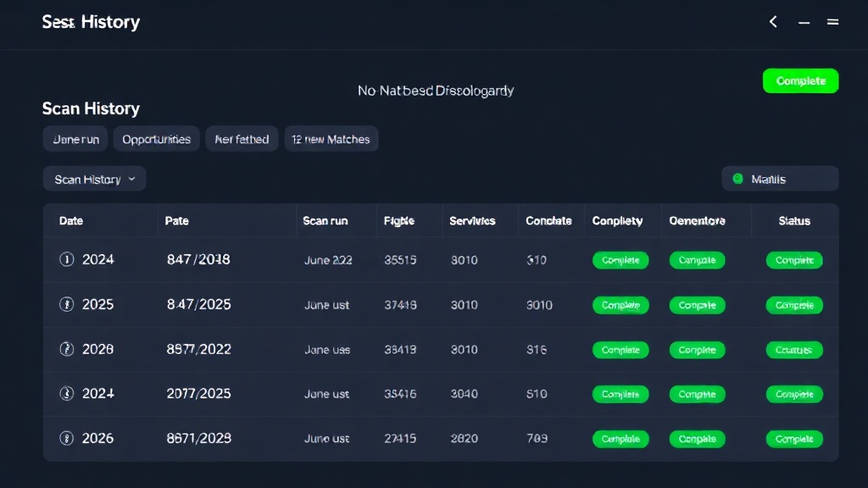Click the Status badge in the 2077/2025 row
The width and height of the screenshot is (868, 488).
[794, 394]
